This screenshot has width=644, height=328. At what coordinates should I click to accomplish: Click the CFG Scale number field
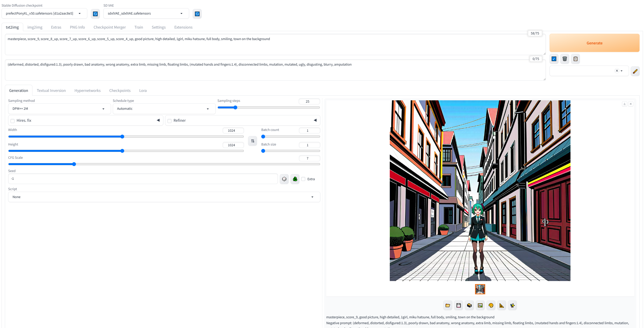point(309,159)
